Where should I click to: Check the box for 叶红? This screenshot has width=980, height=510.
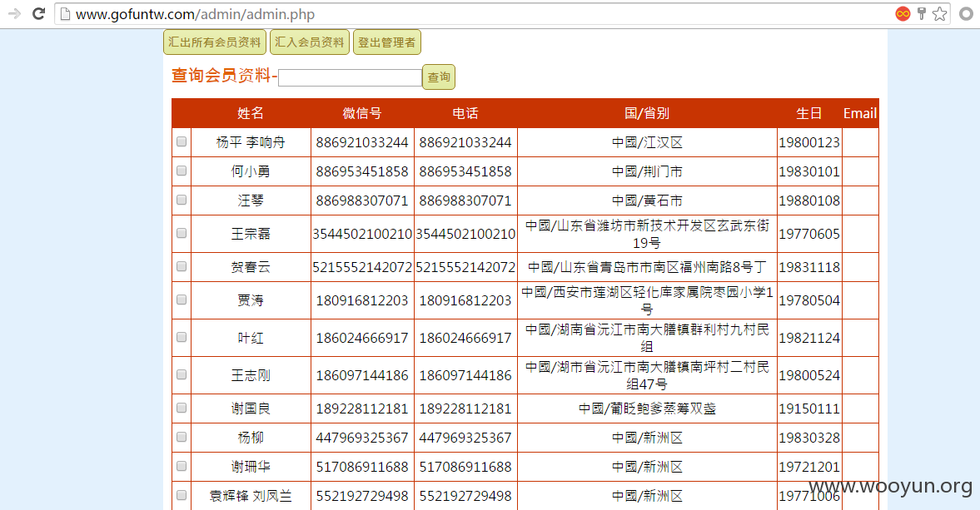pyautogui.click(x=182, y=337)
